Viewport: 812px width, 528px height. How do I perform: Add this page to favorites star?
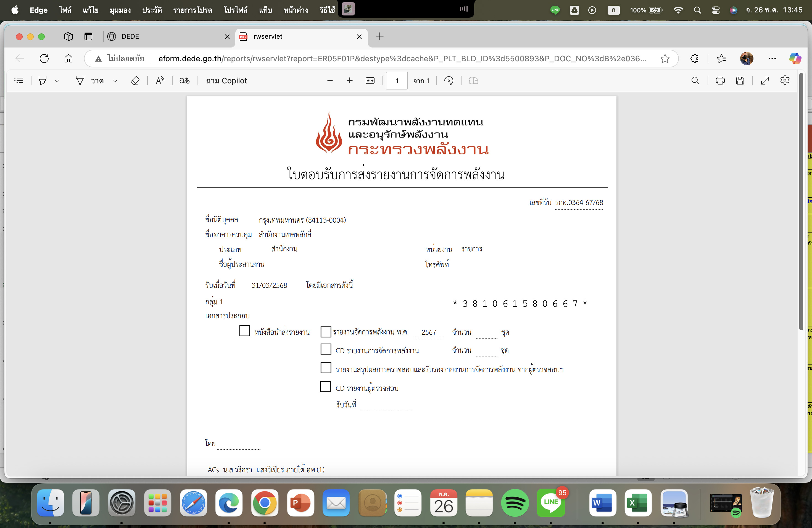click(x=665, y=58)
